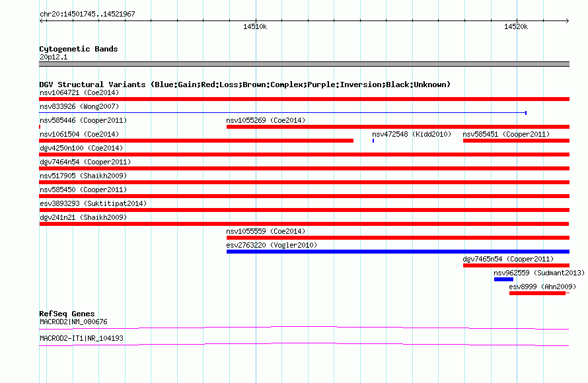588x383 pixels.
Task: Click the 14520k ruler tick label
Action: [x=516, y=26]
